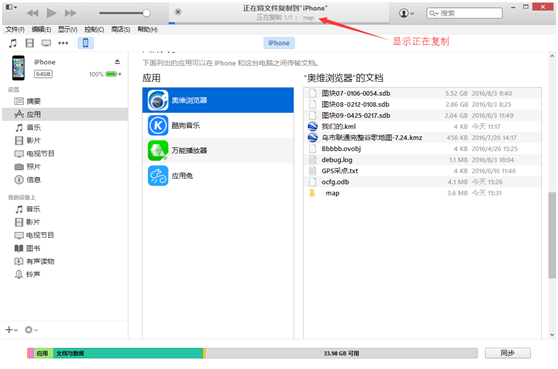Select file 图块09-0425-0217.sdb
Screen dimensions: 558x369
tap(422, 115)
